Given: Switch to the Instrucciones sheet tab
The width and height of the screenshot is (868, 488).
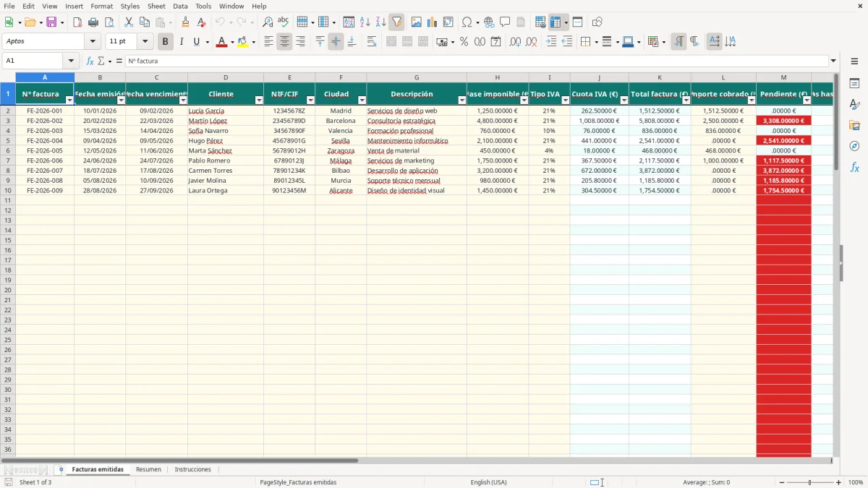Looking at the screenshot, I should pos(193,469).
